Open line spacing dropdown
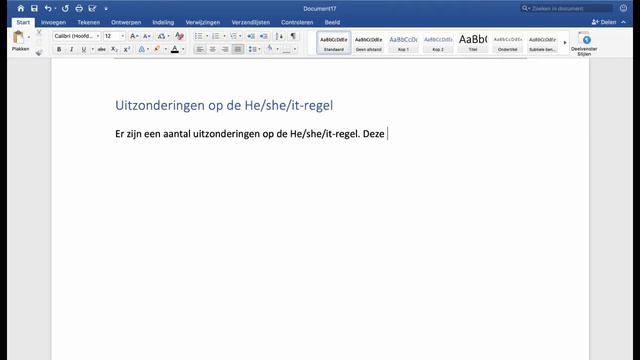 pos(254,49)
